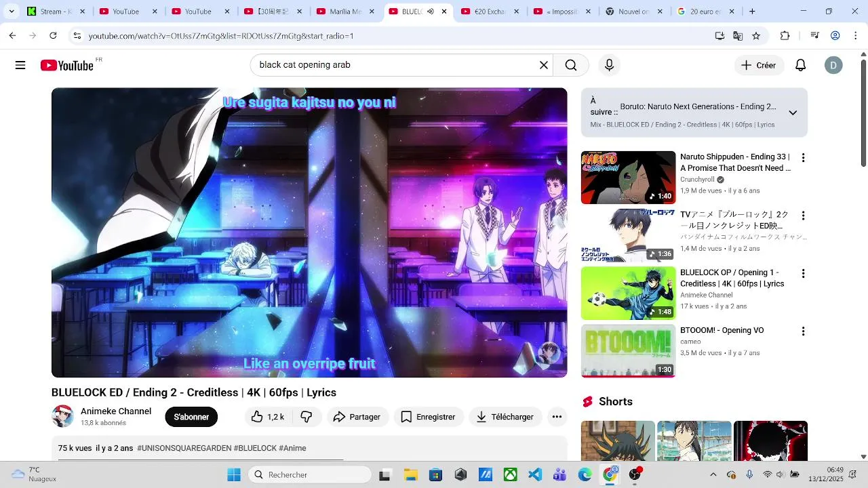Viewport: 868px width, 488px height.
Task: Switch to the €20 Exchange tab
Action: [x=490, y=12]
